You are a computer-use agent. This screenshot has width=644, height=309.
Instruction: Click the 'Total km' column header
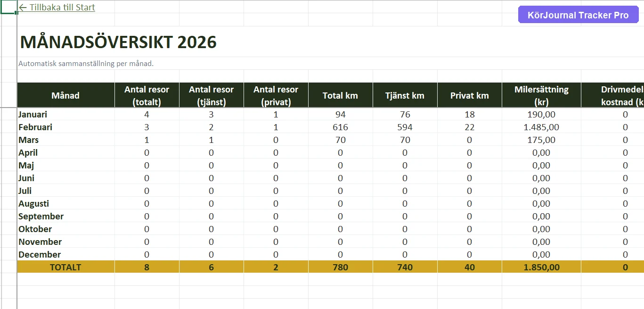(340, 95)
